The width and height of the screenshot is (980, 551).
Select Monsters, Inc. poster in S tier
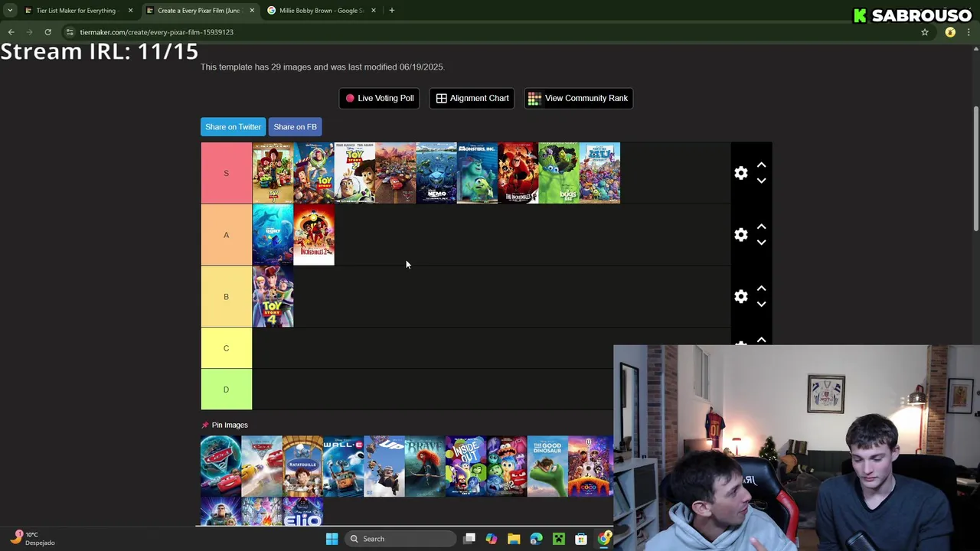(477, 173)
